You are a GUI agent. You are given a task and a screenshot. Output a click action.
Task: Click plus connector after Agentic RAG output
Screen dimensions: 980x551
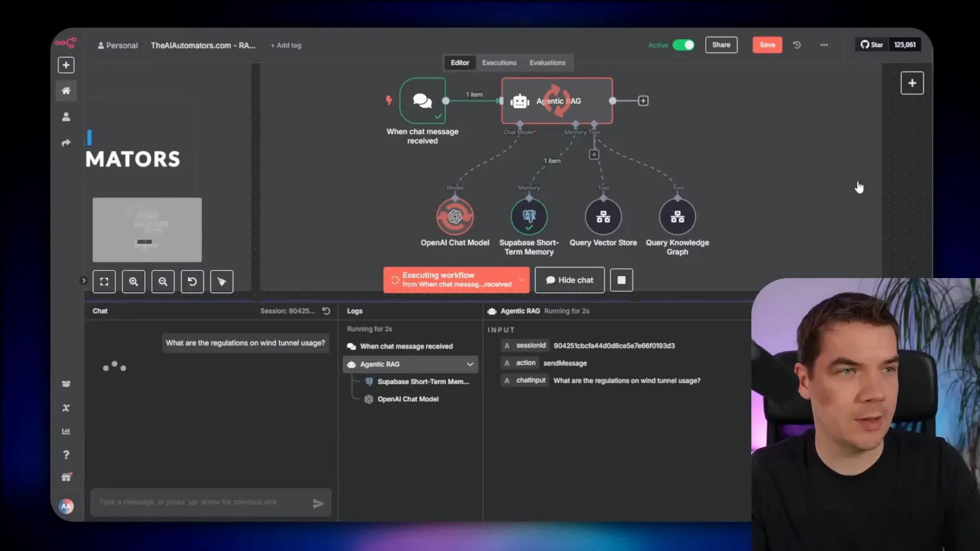coord(643,101)
